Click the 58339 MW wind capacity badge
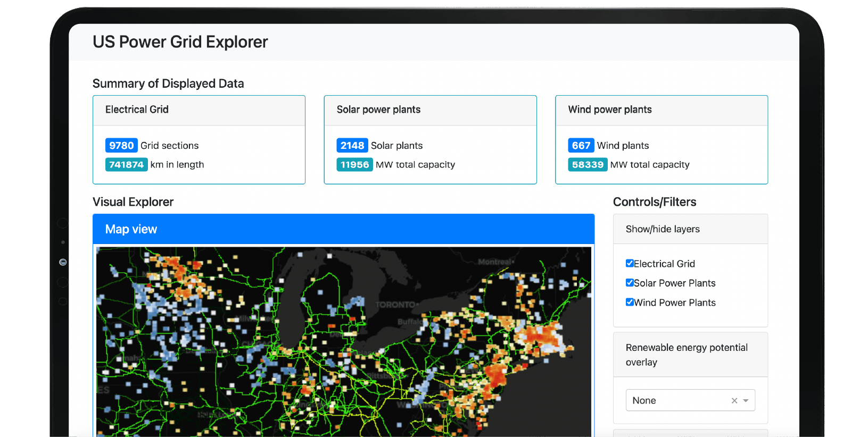Screen dimensions: 868x437 click(588, 165)
